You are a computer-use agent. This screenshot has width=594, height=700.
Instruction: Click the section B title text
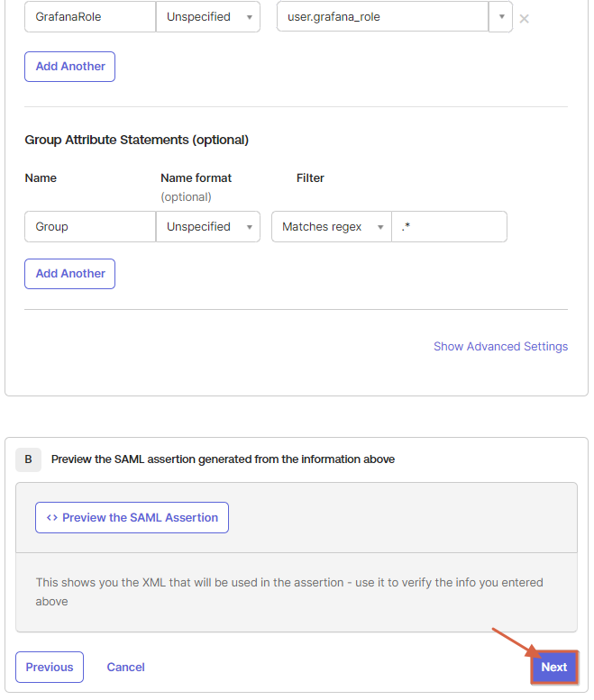[223, 459]
